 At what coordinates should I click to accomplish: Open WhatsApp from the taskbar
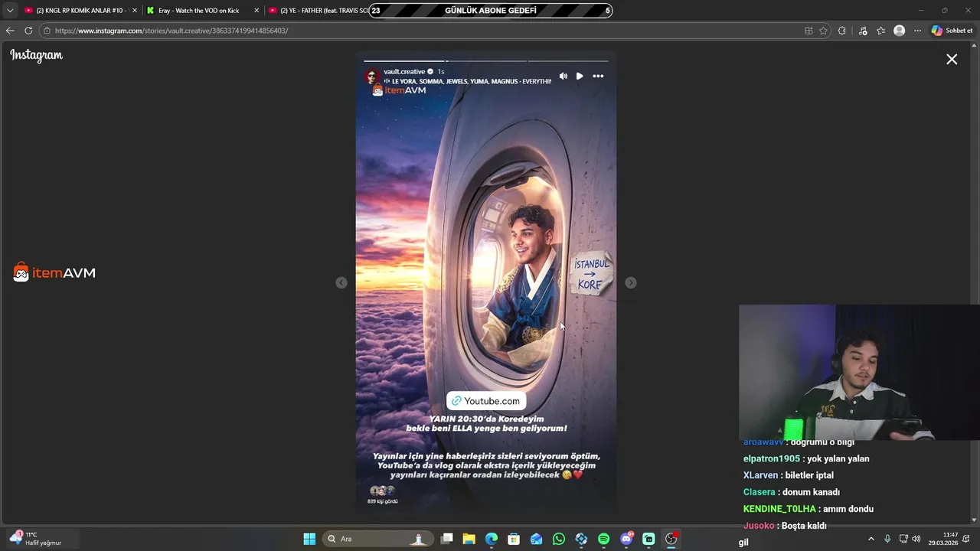(559, 539)
